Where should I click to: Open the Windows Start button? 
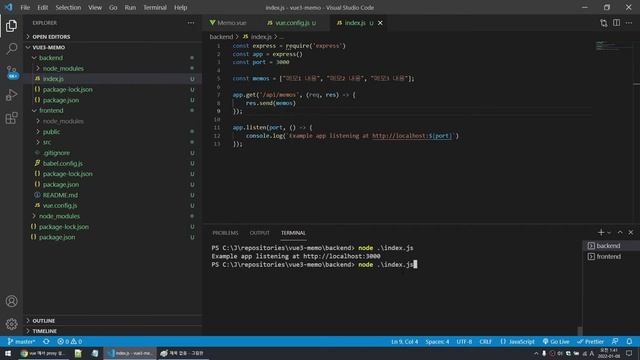pyautogui.click(x=8, y=353)
